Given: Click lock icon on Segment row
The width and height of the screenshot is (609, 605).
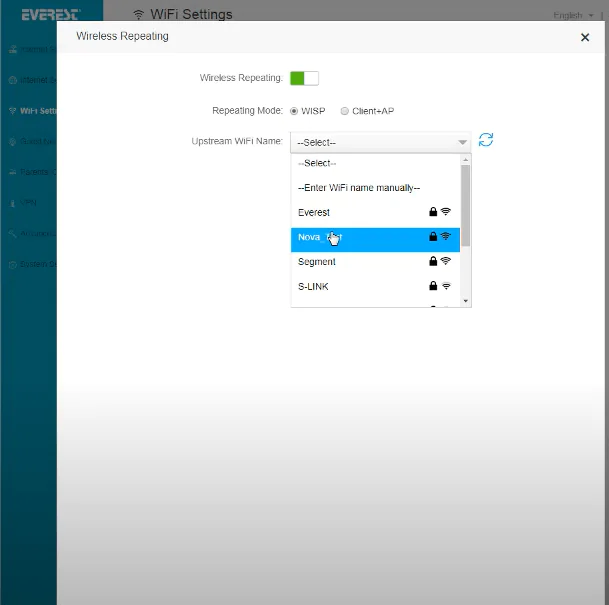Looking at the screenshot, I should pyautogui.click(x=433, y=261).
